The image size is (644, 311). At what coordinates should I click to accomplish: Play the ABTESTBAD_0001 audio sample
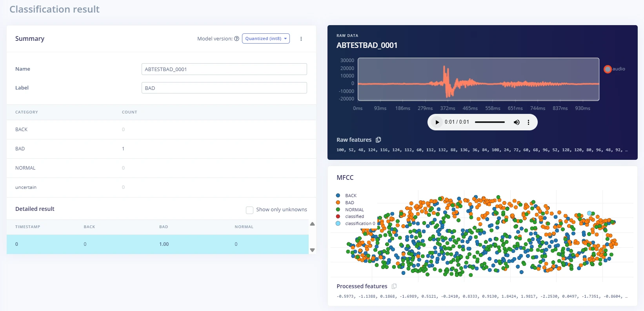[x=437, y=122]
